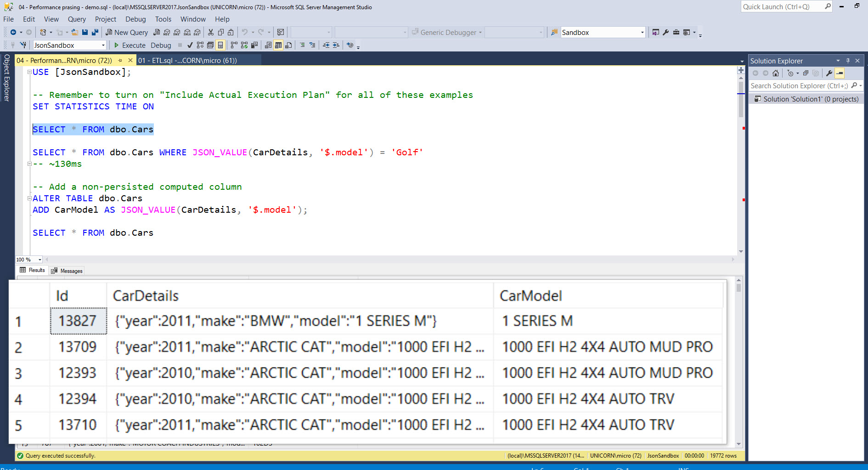Viewport: 868px width, 470px height.
Task: Click the New Query button
Action: click(127, 32)
